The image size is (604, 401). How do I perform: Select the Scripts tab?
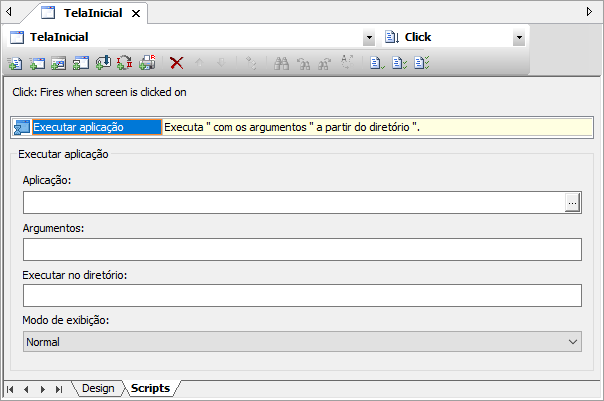150,388
